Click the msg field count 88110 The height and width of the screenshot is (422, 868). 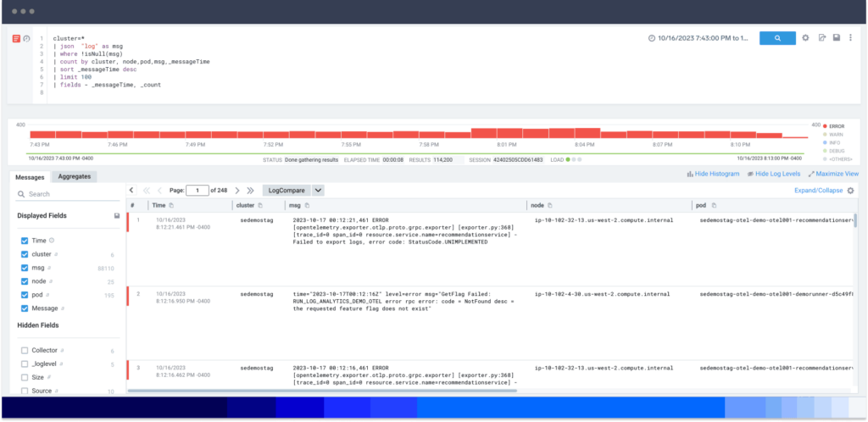coord(106,269)
